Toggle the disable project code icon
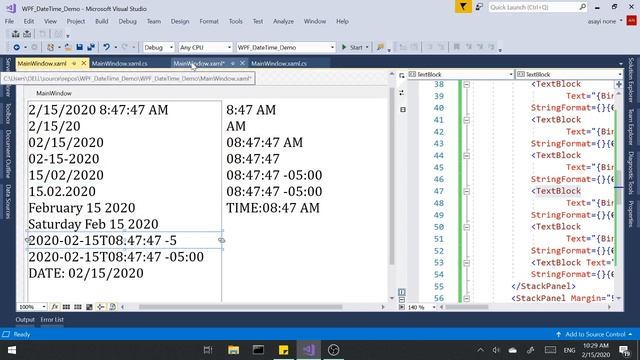 click(112, 307)
